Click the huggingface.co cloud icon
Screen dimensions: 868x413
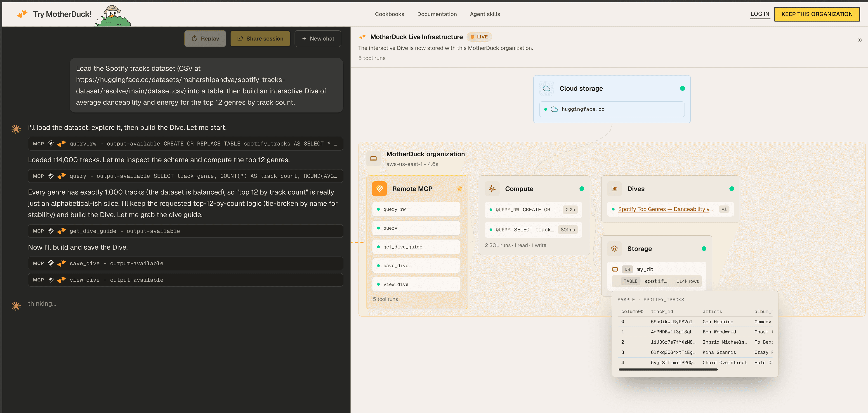(554, 109)
